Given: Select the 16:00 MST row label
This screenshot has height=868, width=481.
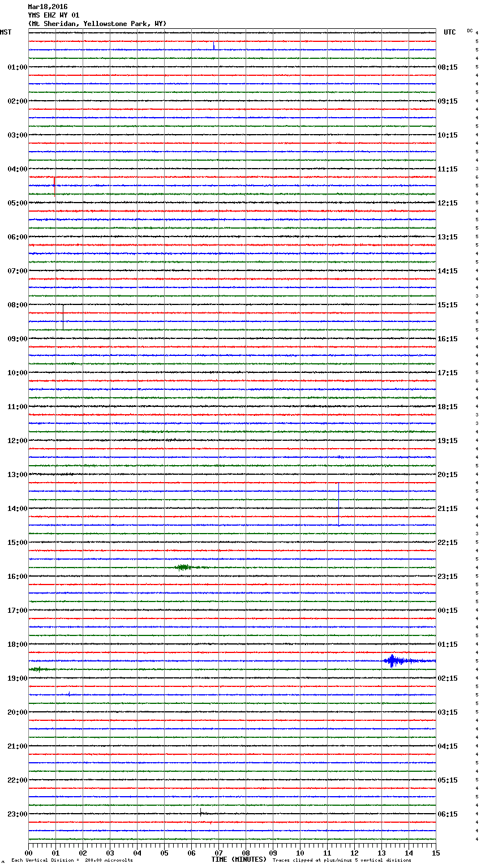Looking at the screenshot, I should click(17, 577).
